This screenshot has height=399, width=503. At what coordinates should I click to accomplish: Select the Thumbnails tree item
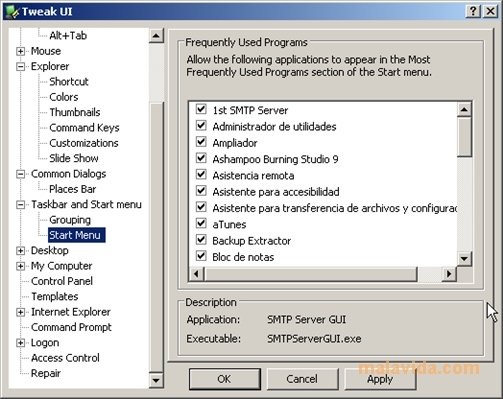point(75,112)
